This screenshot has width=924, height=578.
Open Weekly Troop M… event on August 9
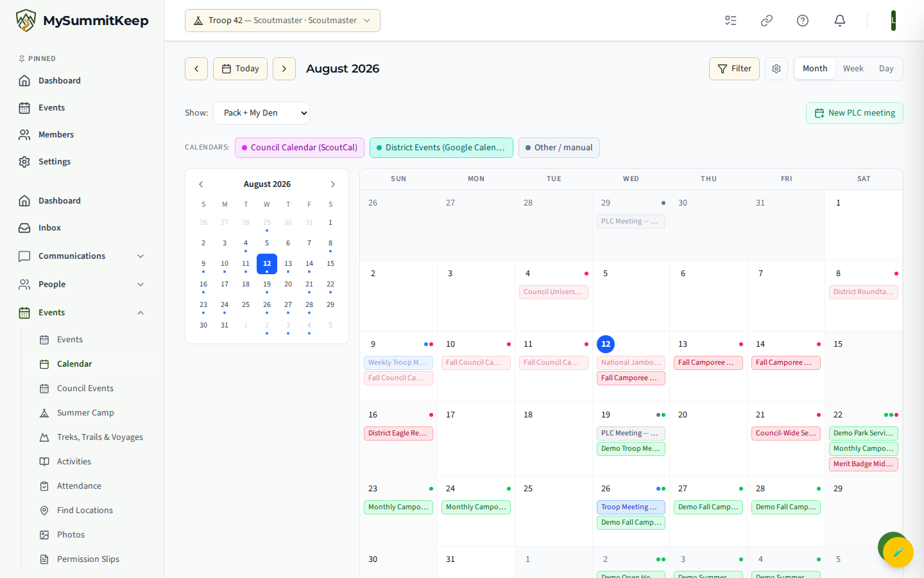(398, 363)
